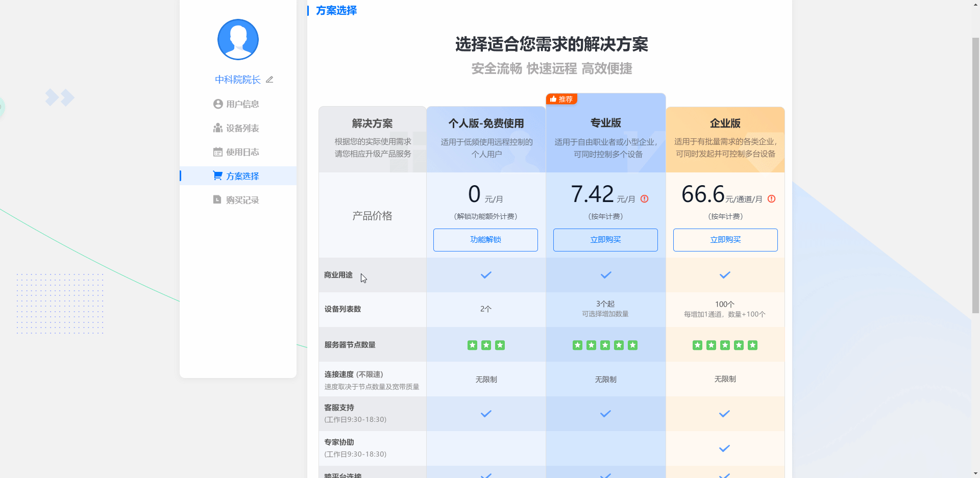This screenshot has width=980, height=478.
Task: Click the 解决方案 column header
Action: pos(373,123)
